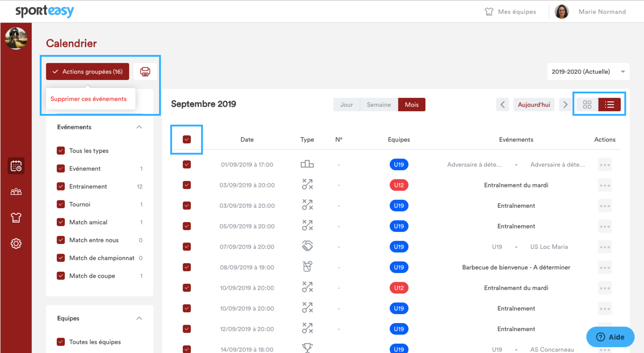The width and height of the screenshot is (644, 353).
Task: Collapse the Evénements filter section
Action: pos(139,127)
